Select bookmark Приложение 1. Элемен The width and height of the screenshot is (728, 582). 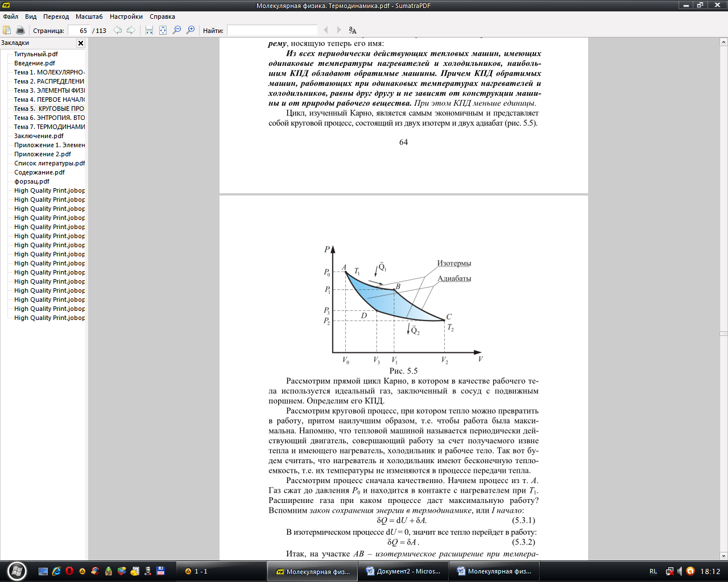click(49, 145)
